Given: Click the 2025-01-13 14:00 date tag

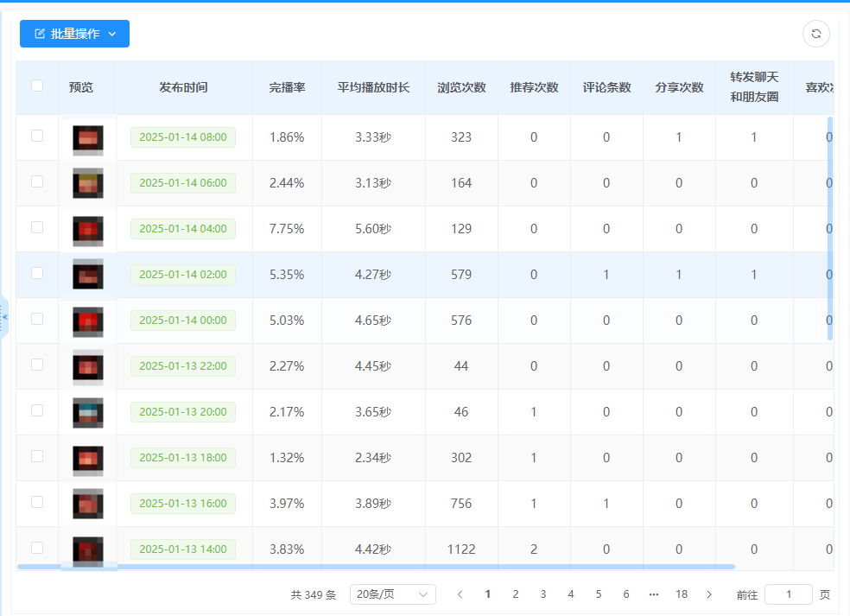Looking at the screenshot, I should (182, 549).
